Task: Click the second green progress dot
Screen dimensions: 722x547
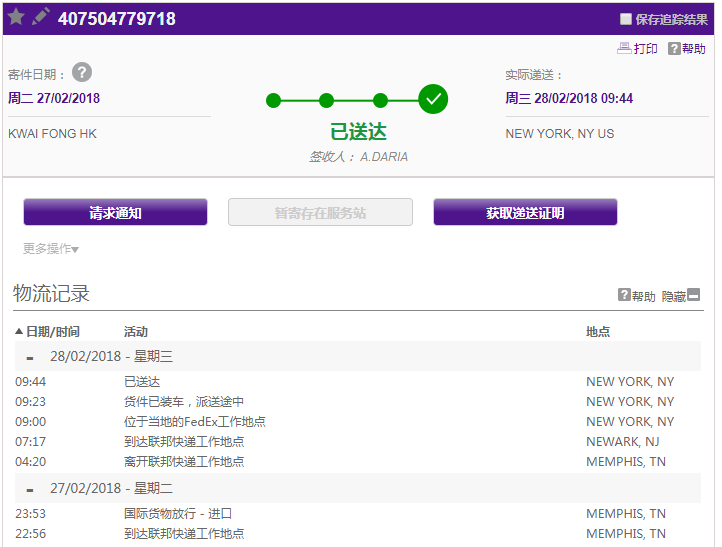Action: click(326, 100)
